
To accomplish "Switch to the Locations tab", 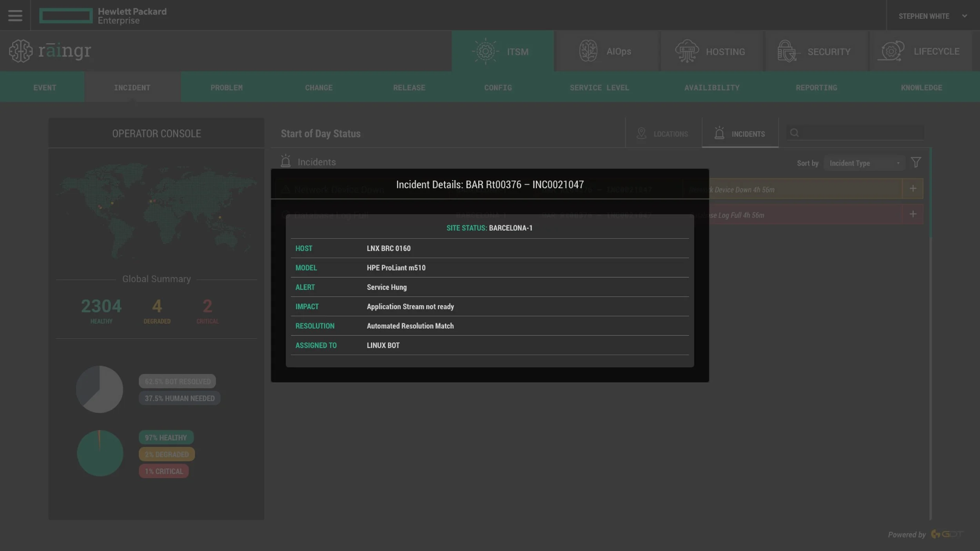I will (x=663, y=134).
